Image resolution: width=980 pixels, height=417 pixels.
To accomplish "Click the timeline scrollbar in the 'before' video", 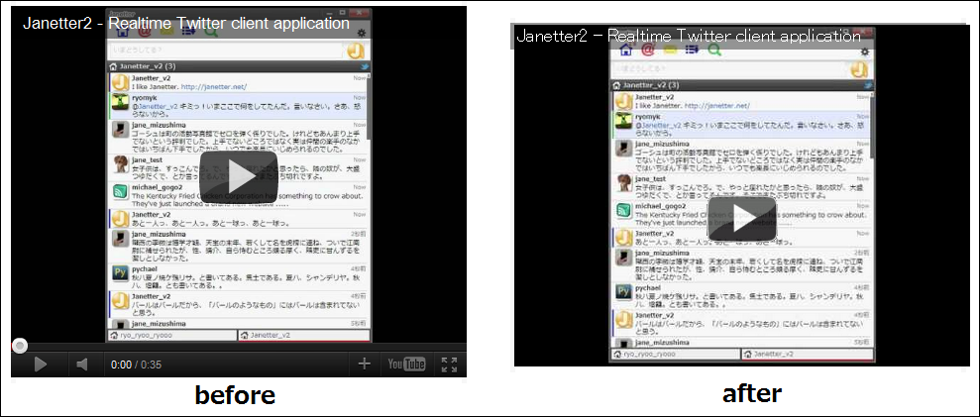I will click(x=369, y=106).
